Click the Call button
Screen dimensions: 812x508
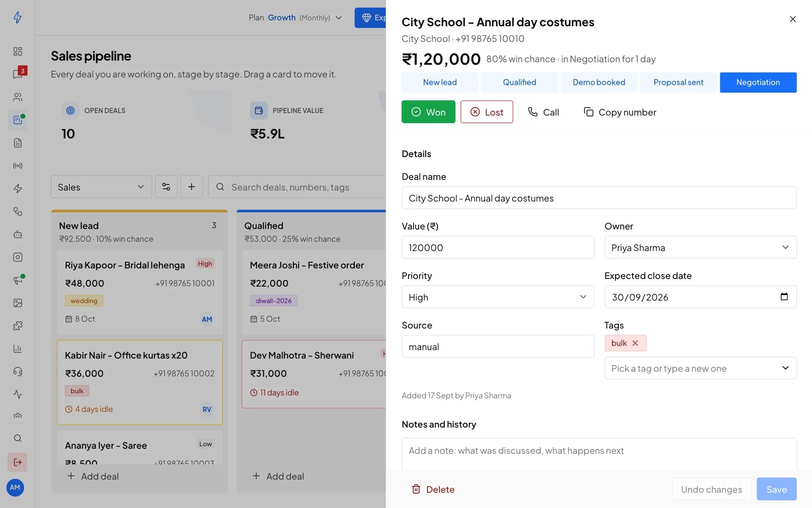point(543,112)
